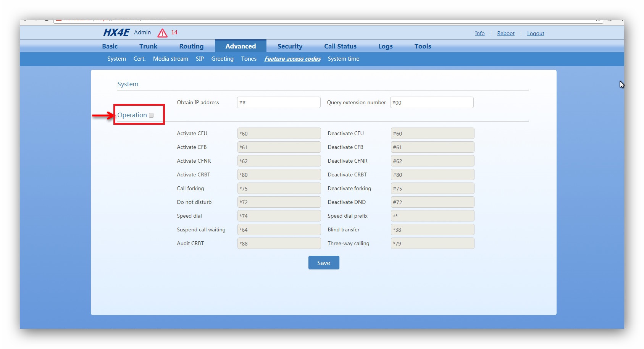644x349 pixels.
Task: Click the Save button
Action: point(323,263)
